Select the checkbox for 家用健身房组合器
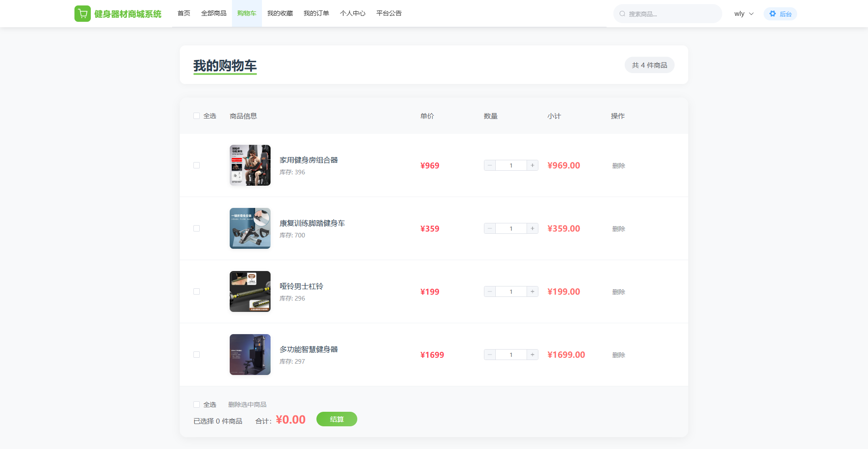Viewport: 868px width, 449px height. point(197,165)
